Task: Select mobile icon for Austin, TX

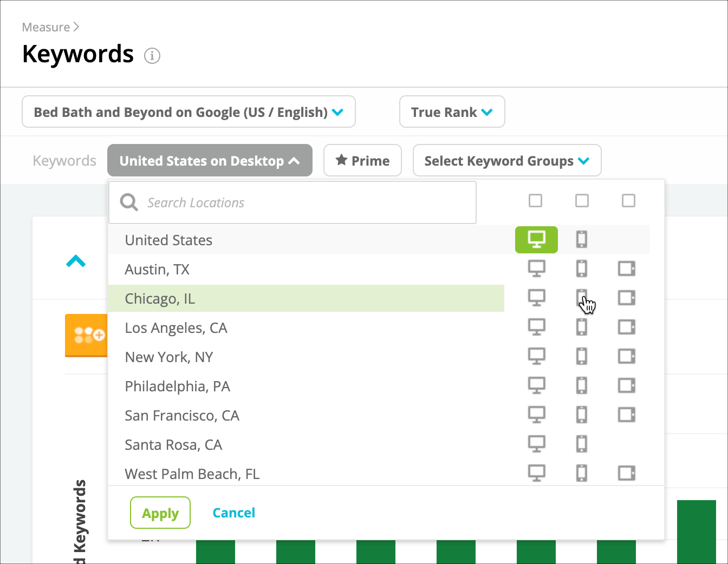Action: coord(582,269)
